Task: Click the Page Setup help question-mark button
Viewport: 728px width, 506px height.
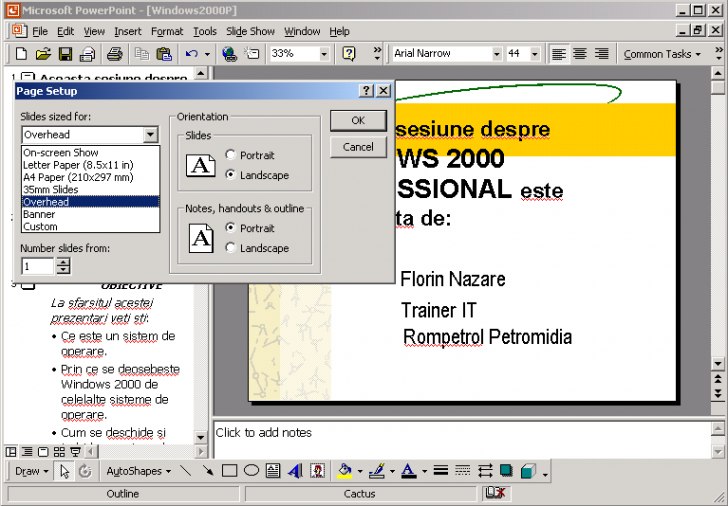Action: coord(366,91)
